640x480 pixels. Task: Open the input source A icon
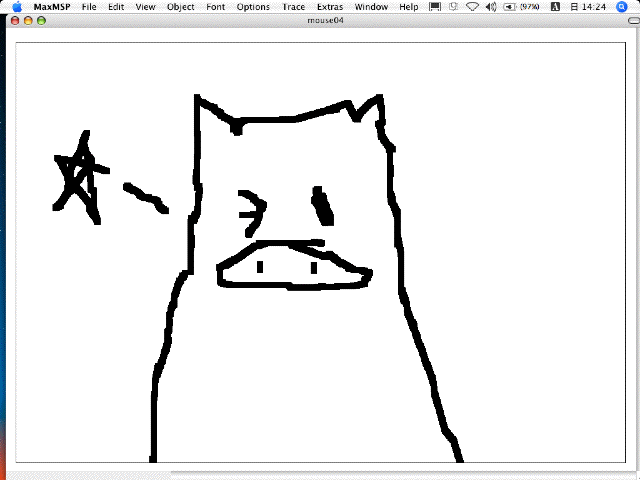pos(555,7)
